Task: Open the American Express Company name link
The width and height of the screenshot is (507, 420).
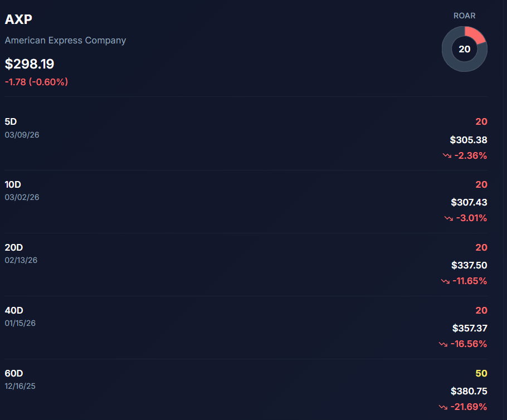Action: click(65, 41)
